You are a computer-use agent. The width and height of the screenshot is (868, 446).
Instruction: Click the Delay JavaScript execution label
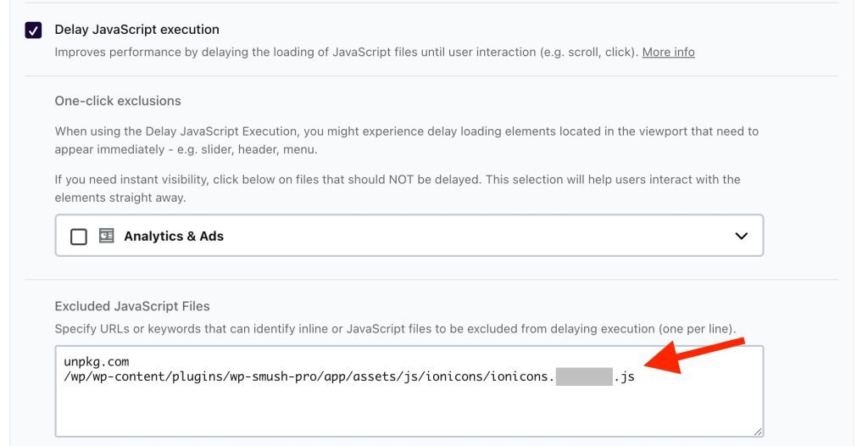pos(136,30)
